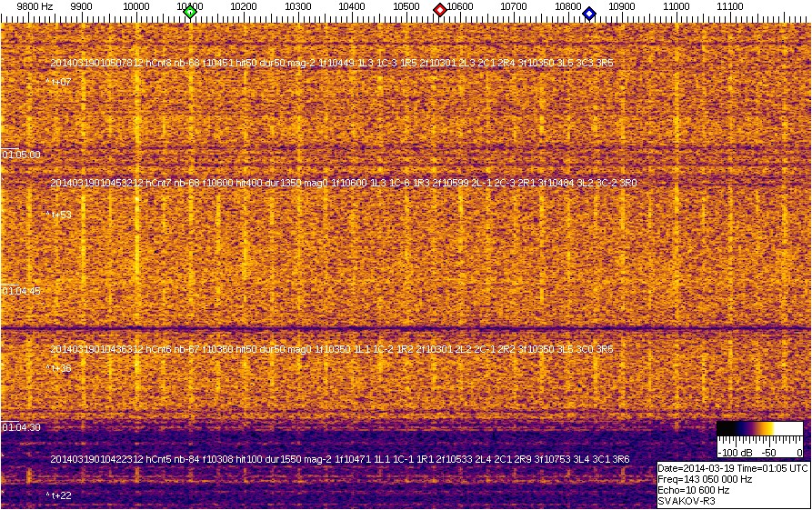Click the -100 dB scale label
The height and width of the screenshot is (510, 812).
pyautogui.click(x=733, y=452)
